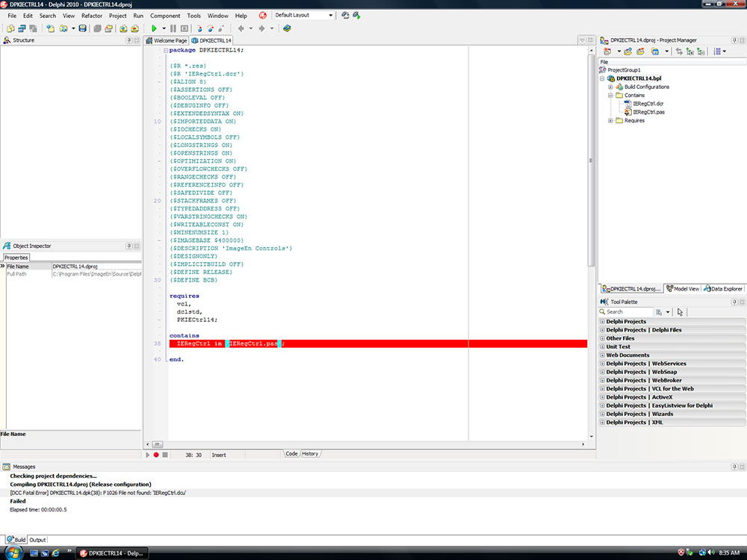
Task: Switch to the Model View tab
Action: 683,288
